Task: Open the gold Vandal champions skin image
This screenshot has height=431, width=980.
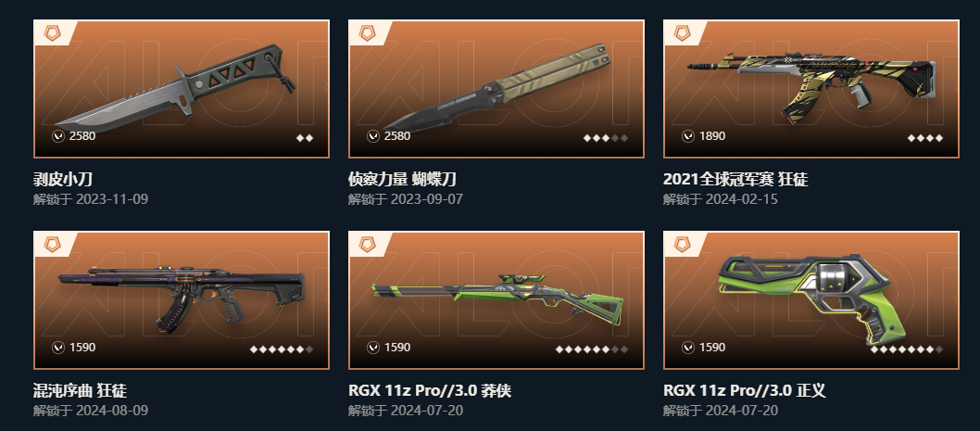Action: (x=811, y=83)
